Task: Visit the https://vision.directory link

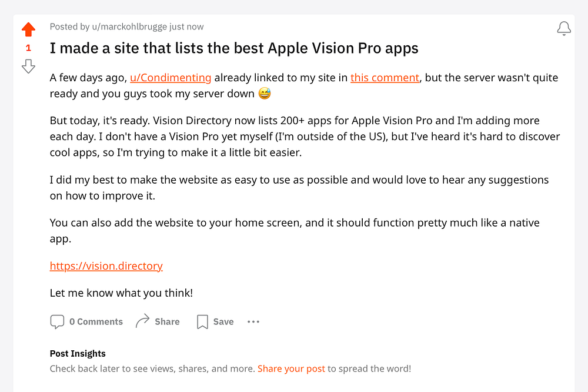Action: (106, 266)
